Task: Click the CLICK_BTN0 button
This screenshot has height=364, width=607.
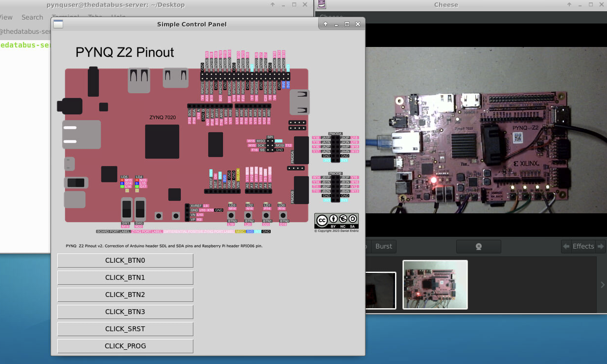Action: click(125, 260)
